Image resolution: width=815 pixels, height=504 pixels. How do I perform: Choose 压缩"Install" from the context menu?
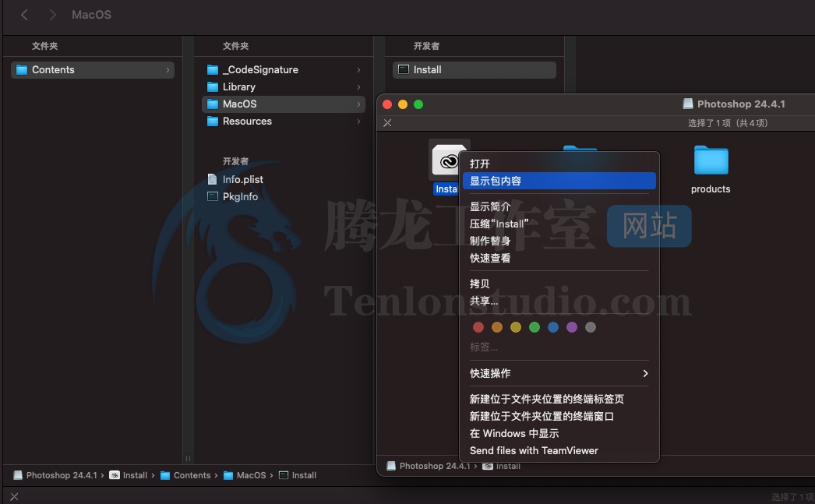pos(559,224)
